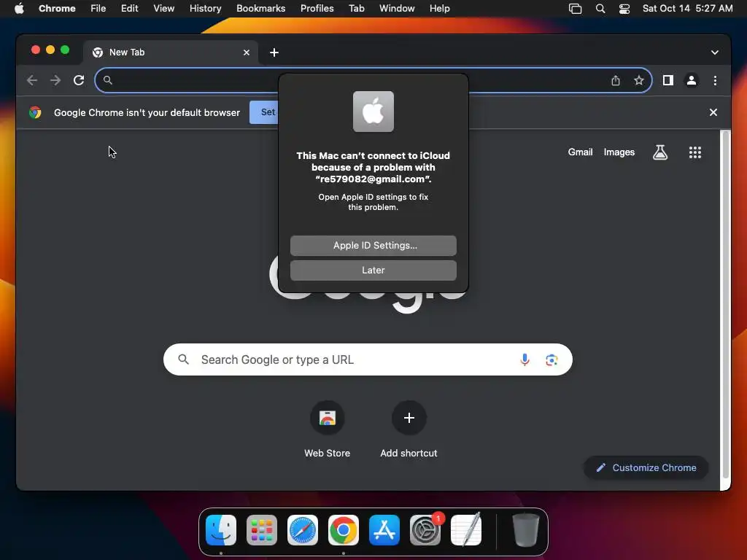Open Chrome side panel
Image resolution: width=747 pixels, height=560 pixels.
tap(668, 80)
